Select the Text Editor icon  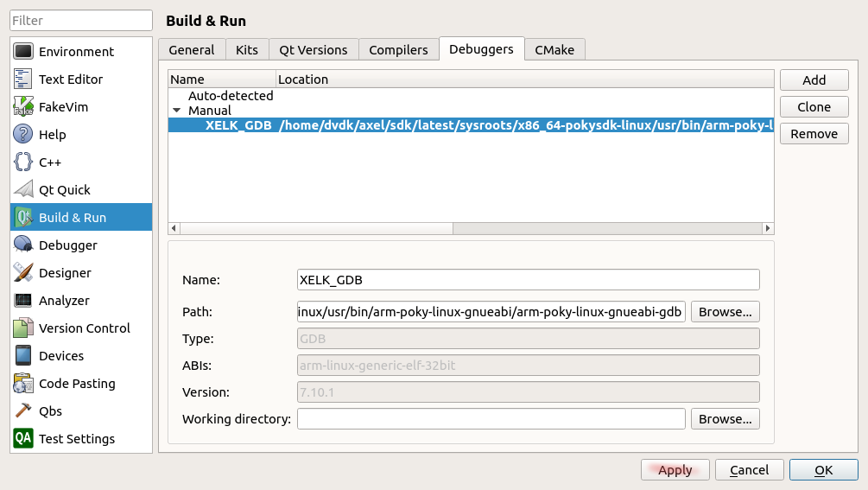pyautogui.click(x=23, y=80)
